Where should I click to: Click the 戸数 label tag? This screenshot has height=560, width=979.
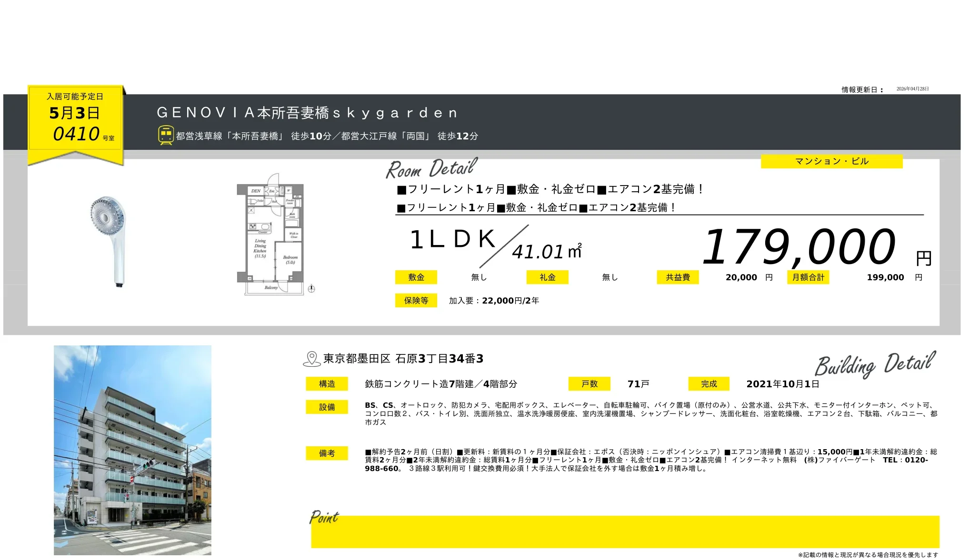coord(589,384)
